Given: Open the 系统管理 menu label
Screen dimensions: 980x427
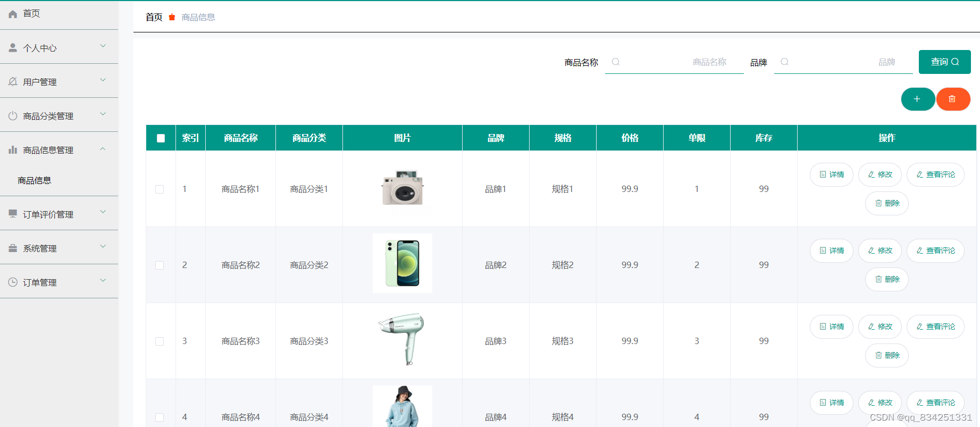Looking at the screenshot, I should pos(40,249).
